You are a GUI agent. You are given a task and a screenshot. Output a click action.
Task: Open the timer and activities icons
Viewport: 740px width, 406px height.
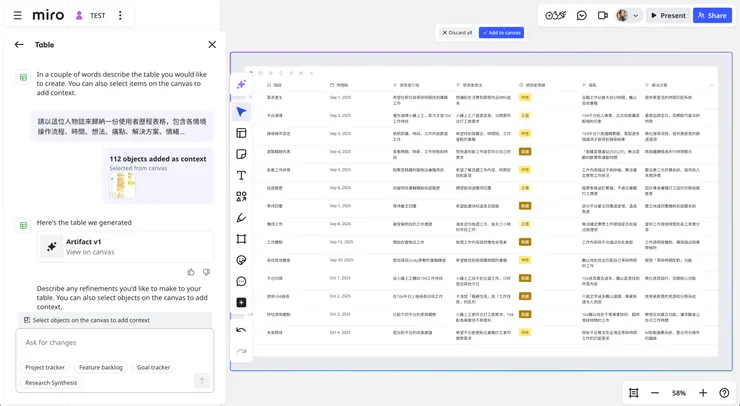555,16
